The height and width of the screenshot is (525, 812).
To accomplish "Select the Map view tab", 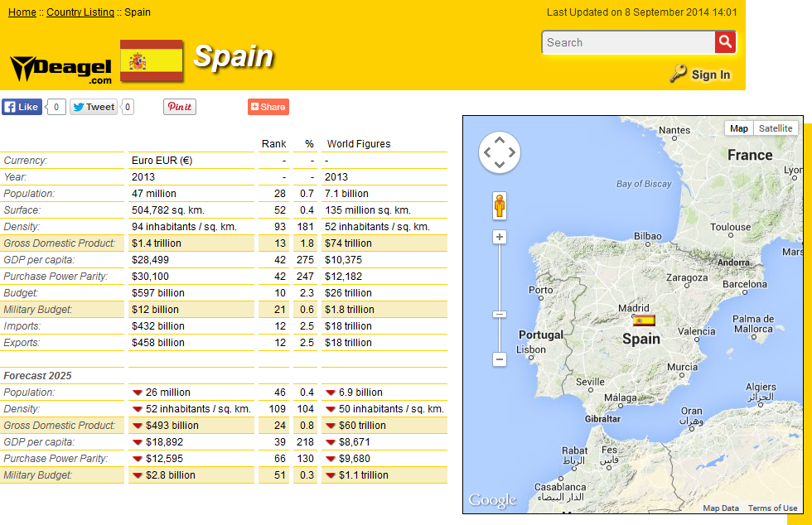I will pyautogui.click(x=739, y=128).
